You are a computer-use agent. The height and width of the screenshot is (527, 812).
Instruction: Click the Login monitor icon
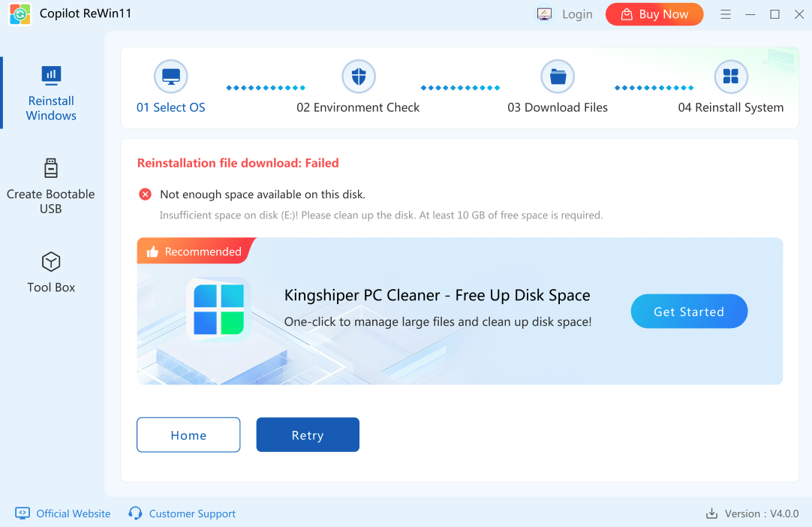click(x=545, y=14)
